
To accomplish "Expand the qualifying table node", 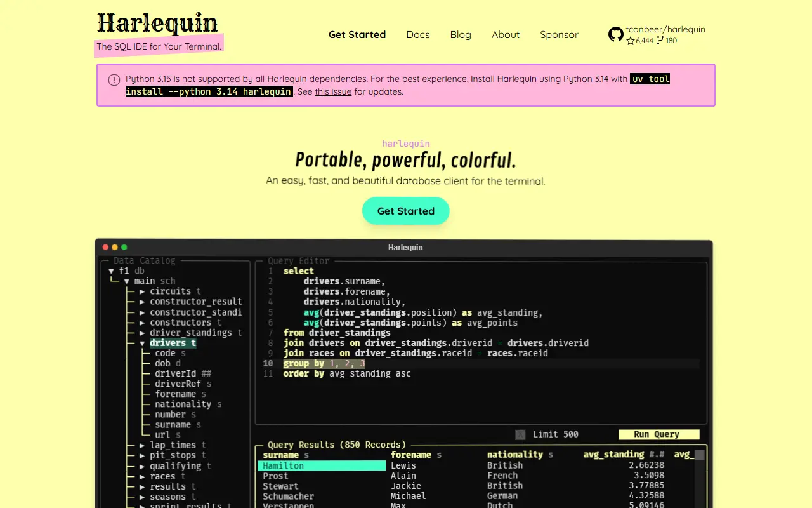I will [x=142, y=466].
